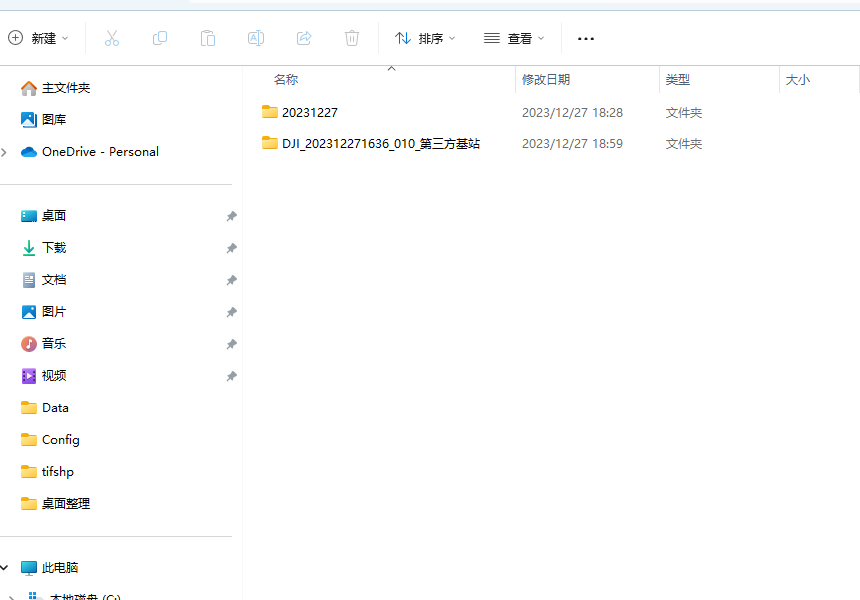Click pin icon beside 音乐
Viewport: 860px width, 600px height.
point(231,344)
